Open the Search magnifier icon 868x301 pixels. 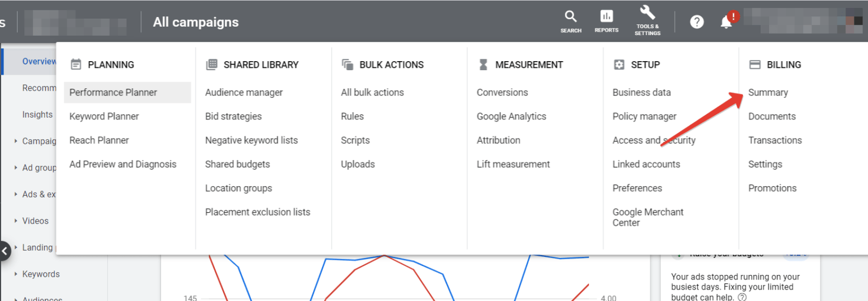coord(571,17)
